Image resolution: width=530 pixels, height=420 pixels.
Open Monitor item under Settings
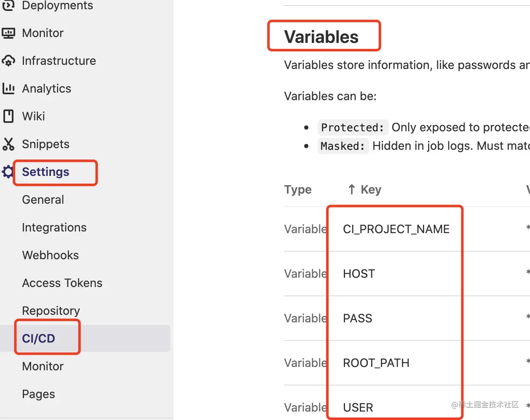coord(43,366)
